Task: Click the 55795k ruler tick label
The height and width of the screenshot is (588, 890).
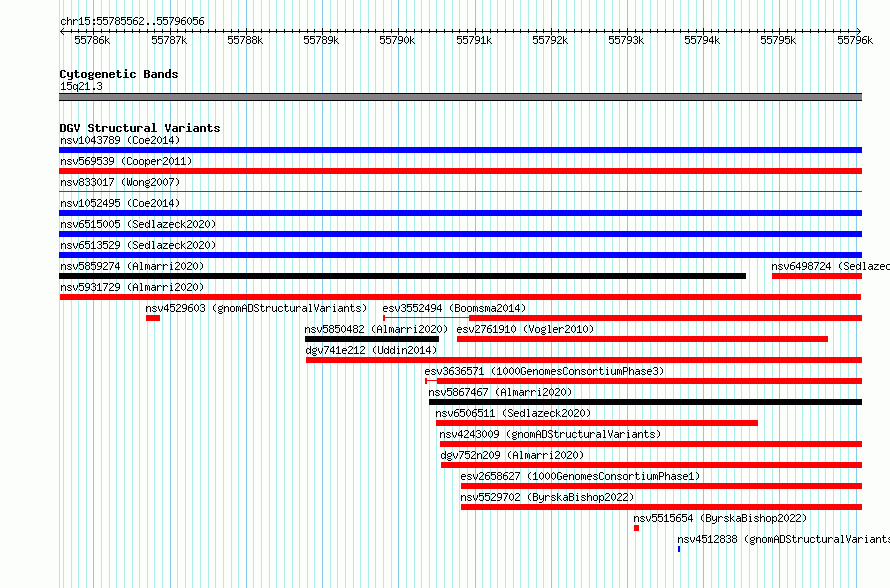Action: point(778,40)
